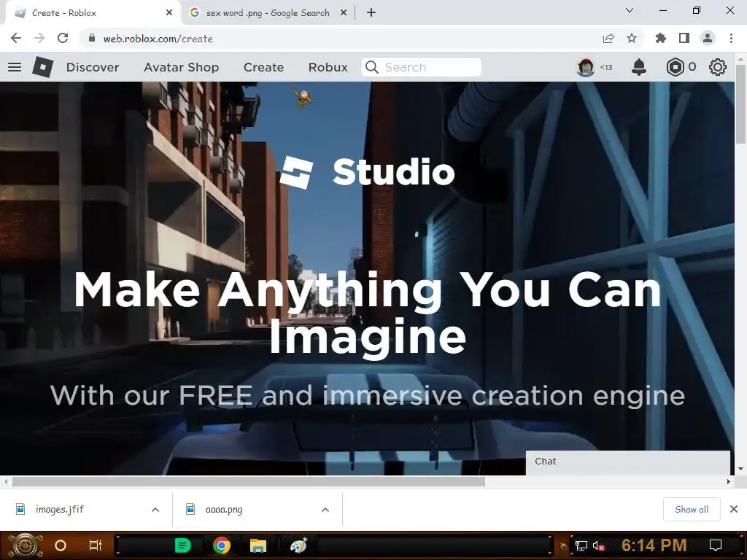The height and width of the screenshot is (560, 747).
Task: Close the Create - Roblox tab
Action: click(x=169, y=13)
